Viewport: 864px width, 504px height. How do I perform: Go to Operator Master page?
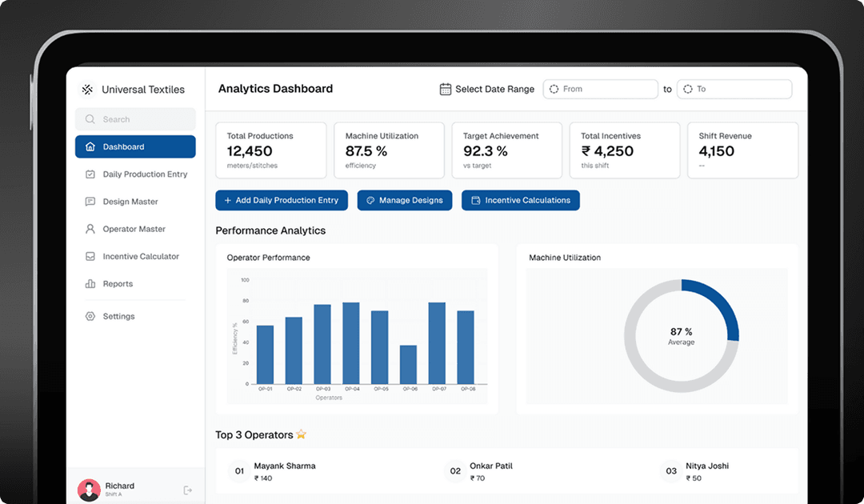[135, 229]
